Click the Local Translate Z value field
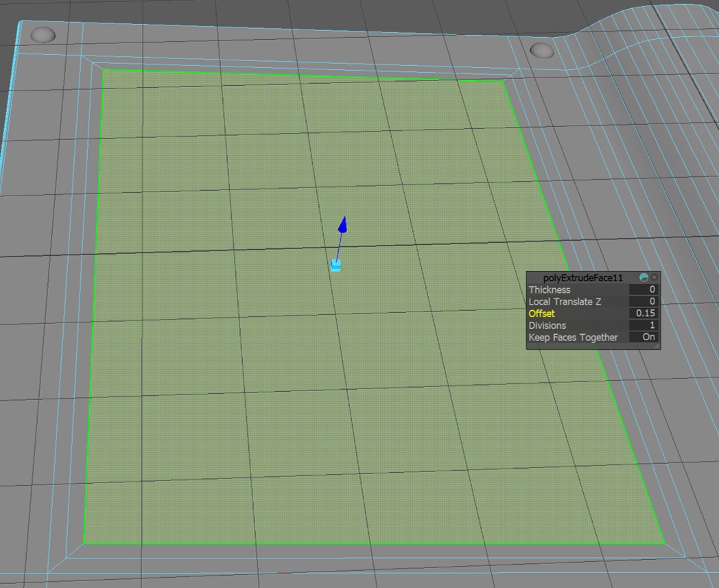Screen dimensions: 719x588 point(644,301)
